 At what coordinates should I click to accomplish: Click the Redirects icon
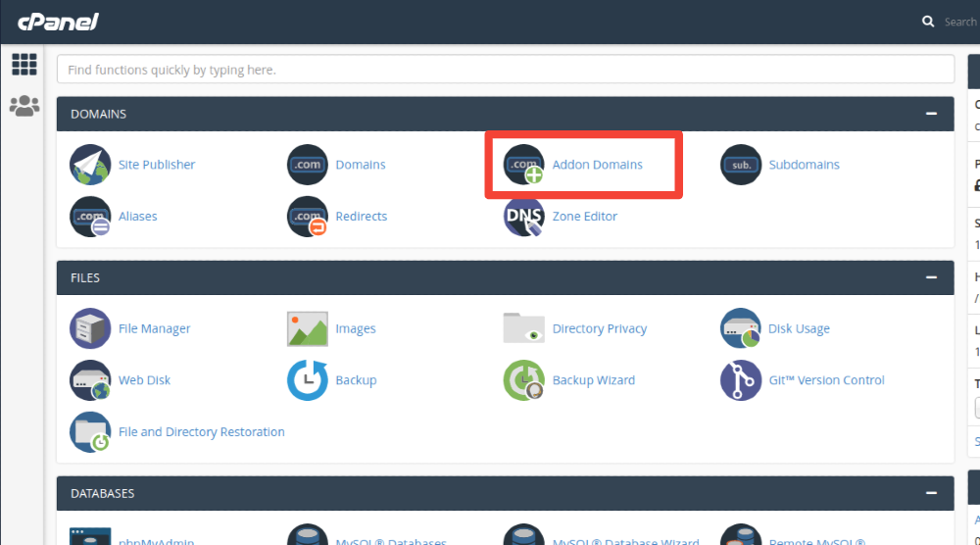pyautogui.click(x=307, y=217)
